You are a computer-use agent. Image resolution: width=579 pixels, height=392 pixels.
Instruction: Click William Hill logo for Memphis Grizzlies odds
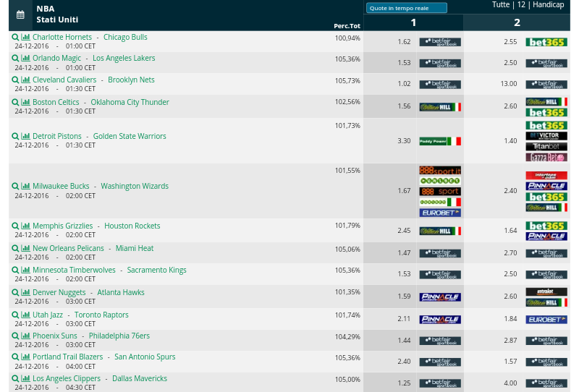[440, 231]
